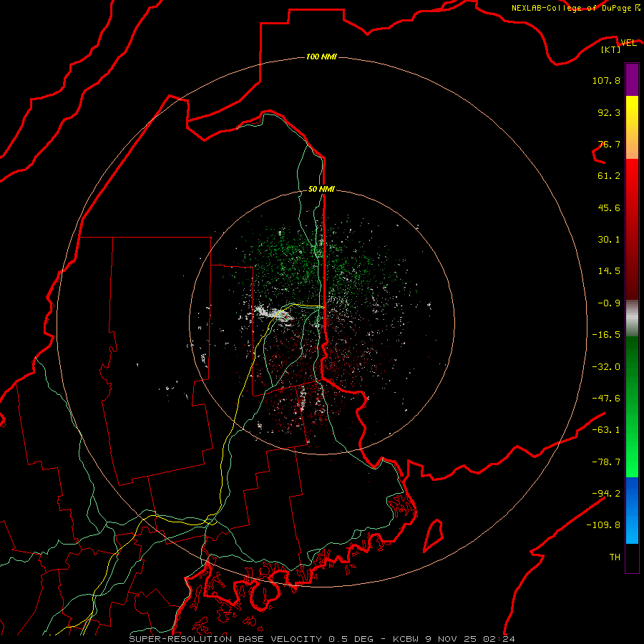Click the -63.1 velocity scale value

point(606,430)
